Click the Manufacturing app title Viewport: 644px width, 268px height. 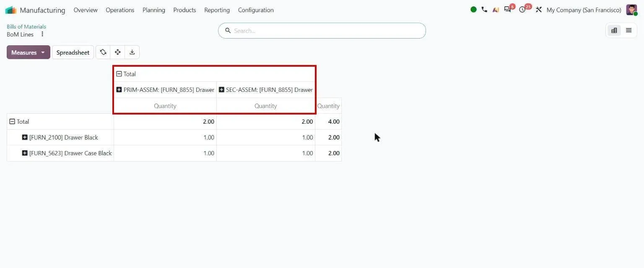click(x=42, y=10)
